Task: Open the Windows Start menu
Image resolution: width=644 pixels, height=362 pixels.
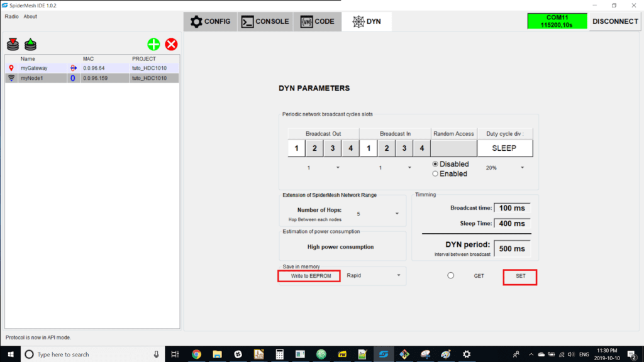Action: 10,354
